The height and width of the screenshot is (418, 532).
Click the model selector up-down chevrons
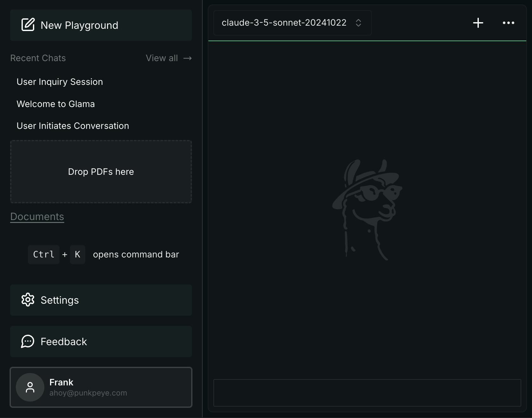click(358, 23)
